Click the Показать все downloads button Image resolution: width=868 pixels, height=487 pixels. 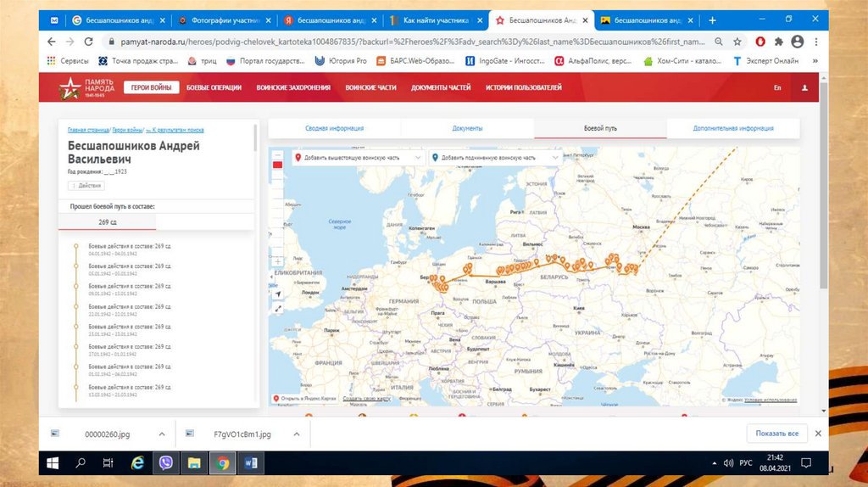point(776,434)
